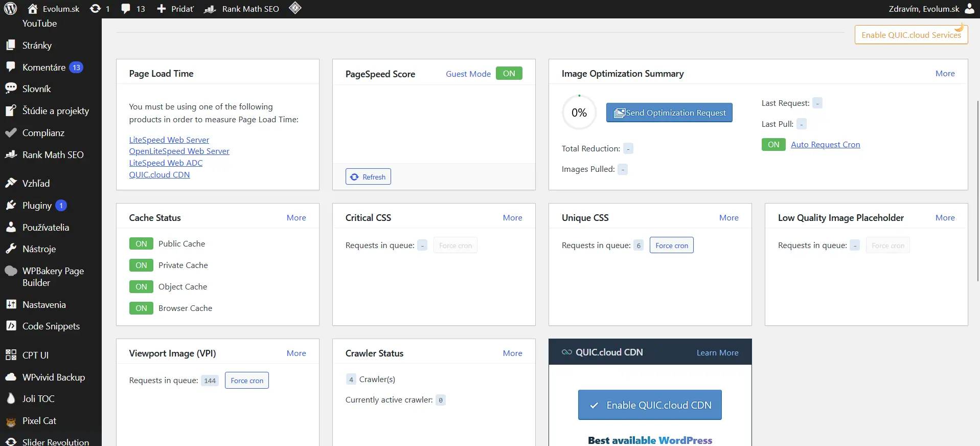Toggle Public Cache ON indicator
980x446 pixels.
(141, 244)
